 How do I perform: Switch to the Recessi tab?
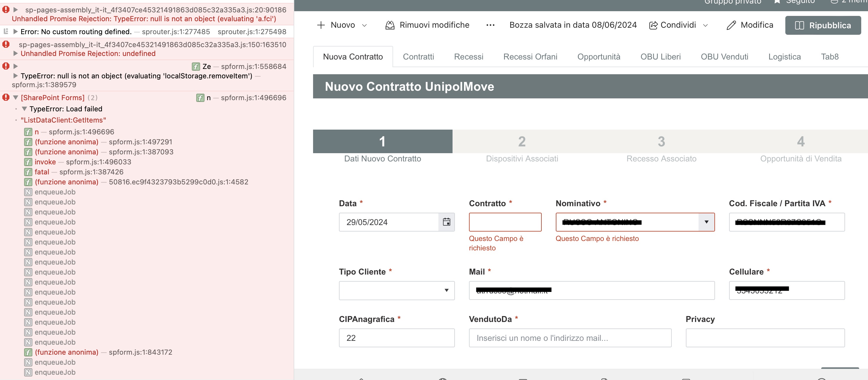[468, 57]
